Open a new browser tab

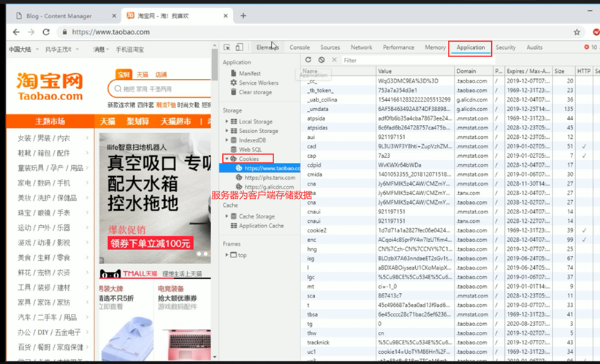pos(243,15)
